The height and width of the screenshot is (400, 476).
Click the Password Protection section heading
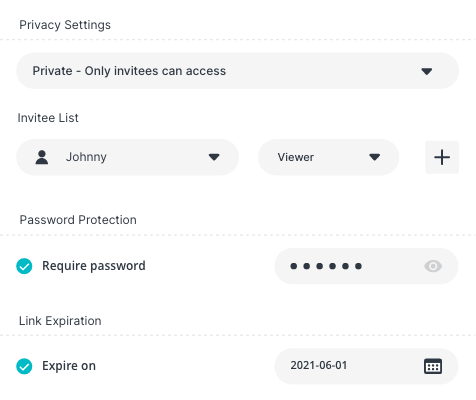tap(78, 220)
